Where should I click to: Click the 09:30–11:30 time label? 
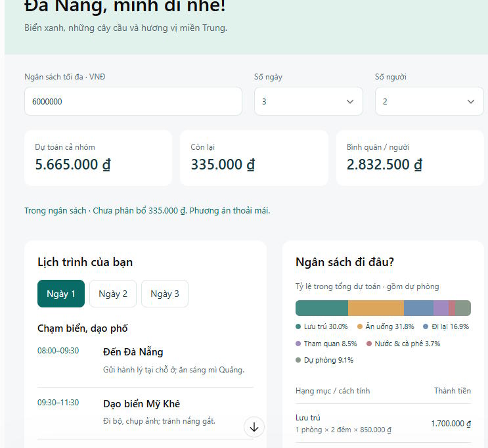[58, 403]
